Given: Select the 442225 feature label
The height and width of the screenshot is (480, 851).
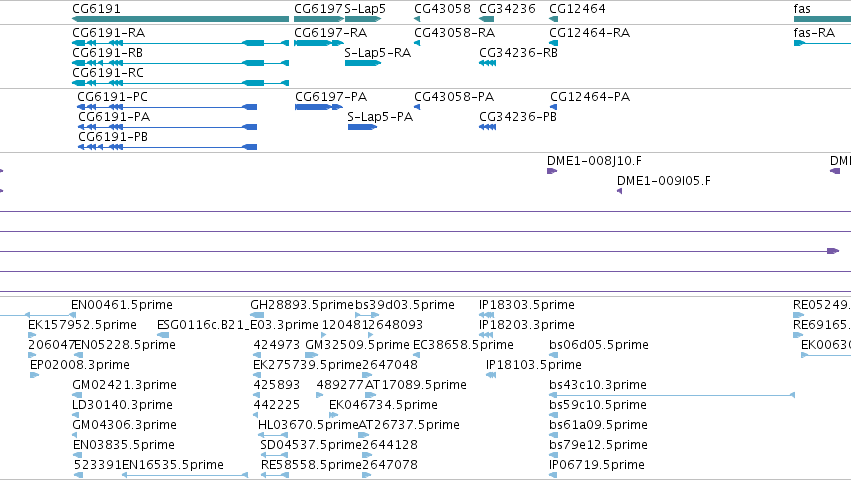Looking at the screenshot, I should [x=277, y=405].
